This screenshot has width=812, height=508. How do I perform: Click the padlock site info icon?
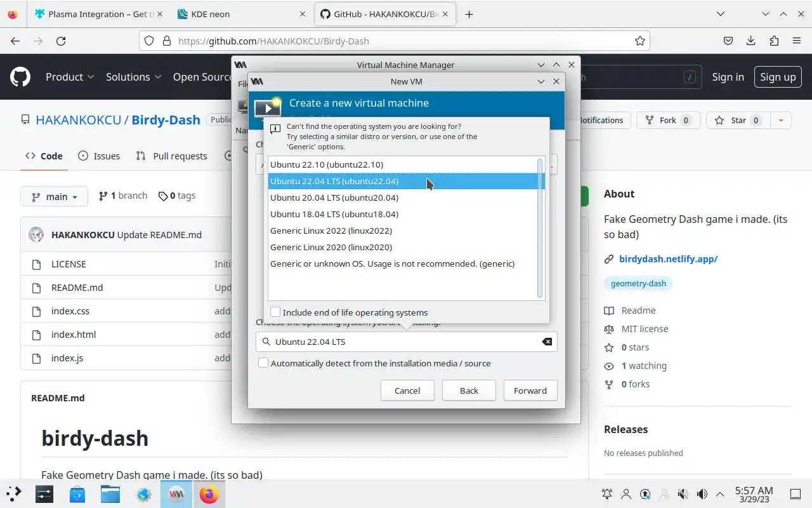pyautogui.click(x=167, y=41)
